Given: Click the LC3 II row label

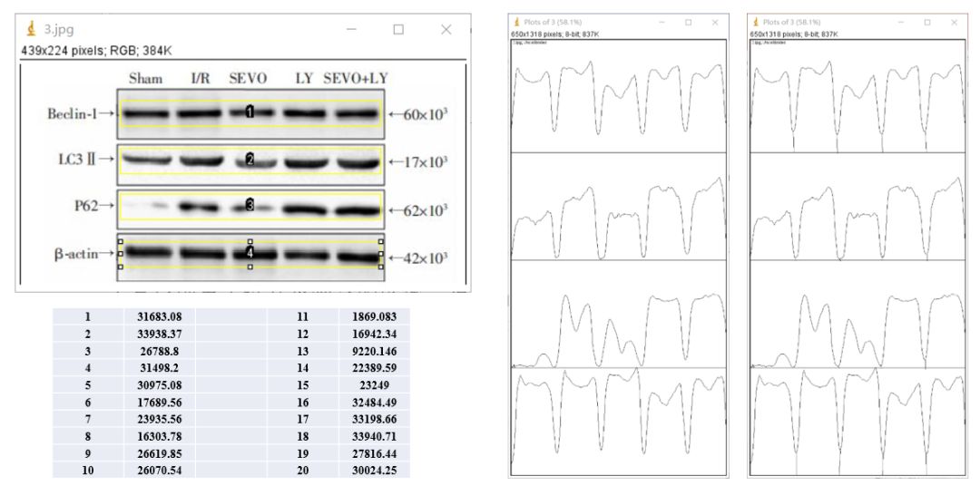Looking at the screenshot, I should tap(79, 160).
